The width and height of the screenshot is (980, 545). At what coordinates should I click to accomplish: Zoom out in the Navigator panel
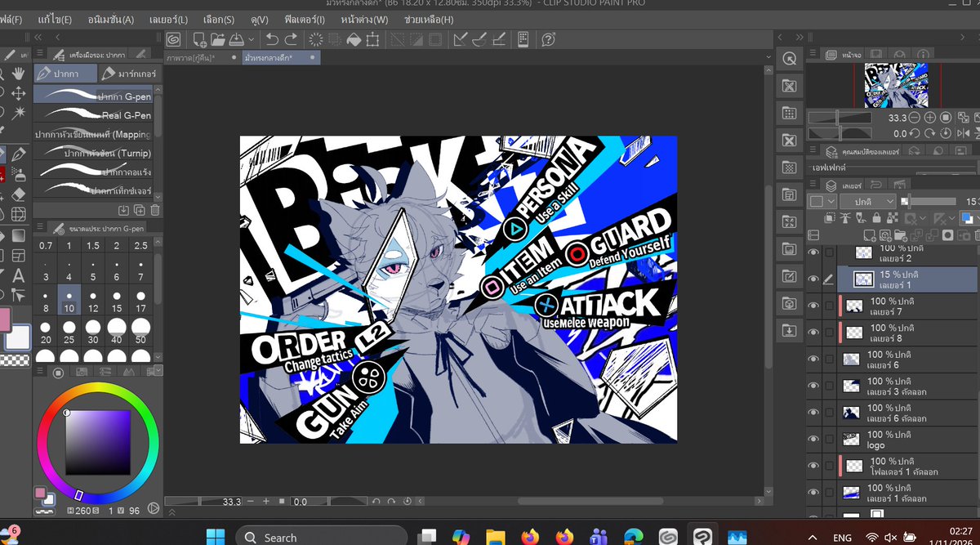point(914,118)
